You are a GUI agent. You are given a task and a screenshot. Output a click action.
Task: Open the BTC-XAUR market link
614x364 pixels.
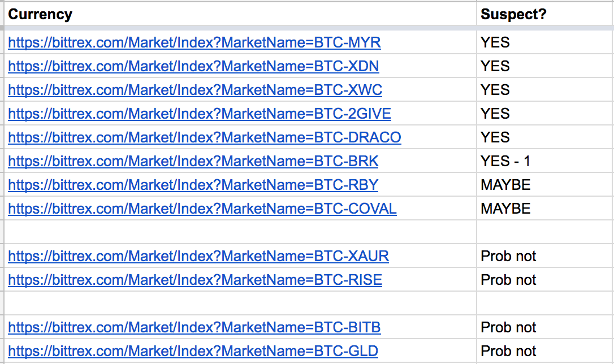(x=198, y=256)
